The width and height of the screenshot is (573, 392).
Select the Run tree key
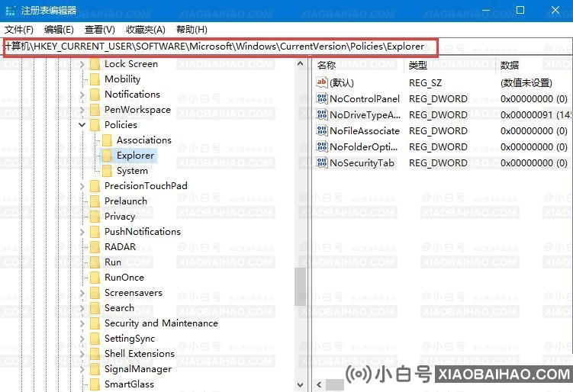[113, 262]
